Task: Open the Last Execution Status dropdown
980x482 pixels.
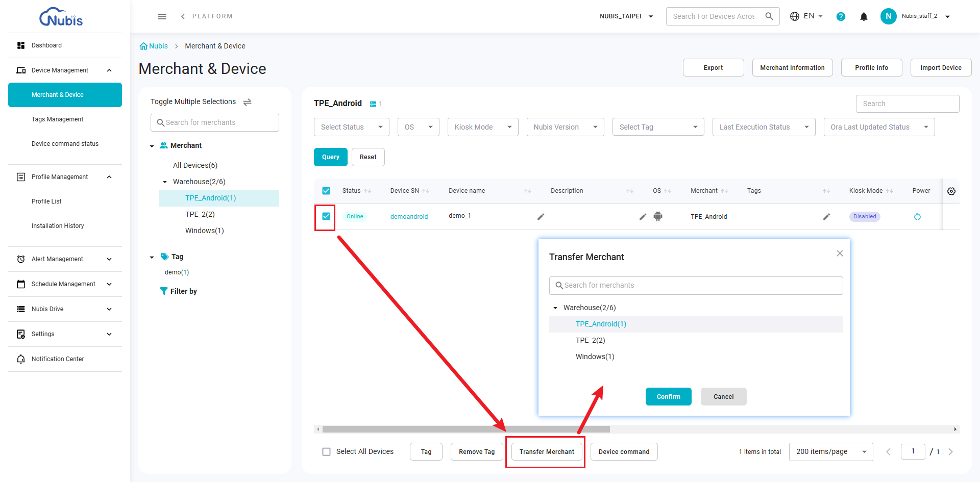Action: click(764, 127)
